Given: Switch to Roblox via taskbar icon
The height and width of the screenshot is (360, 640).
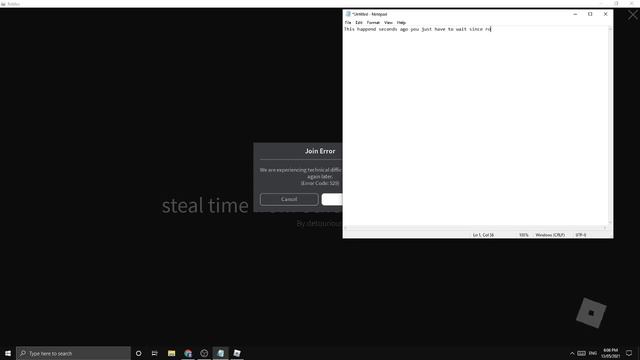Looking at the screenshot, I should click(x=237, y=353).
